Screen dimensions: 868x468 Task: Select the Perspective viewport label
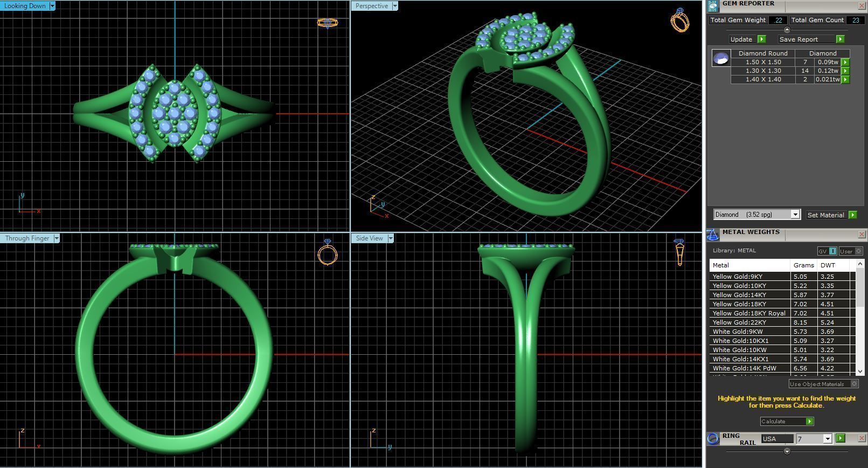click(372, 6)
